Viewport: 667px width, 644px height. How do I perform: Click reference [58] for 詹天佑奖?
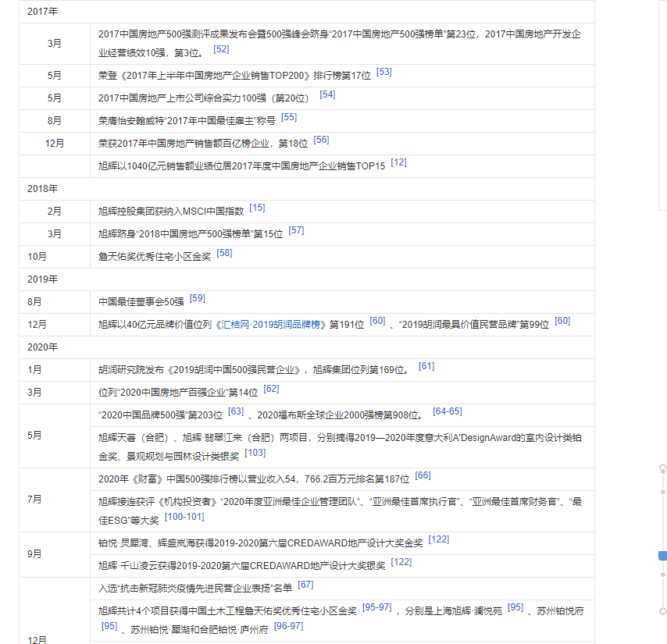[224, 252]
